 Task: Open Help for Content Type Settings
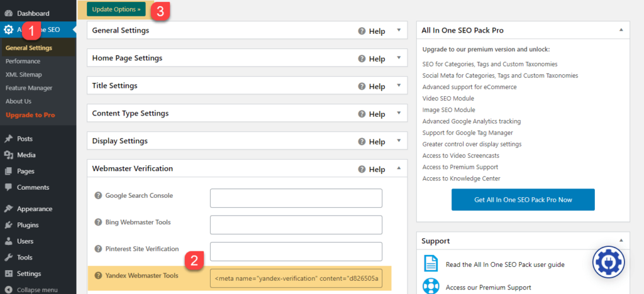click(x=372, y=114)
